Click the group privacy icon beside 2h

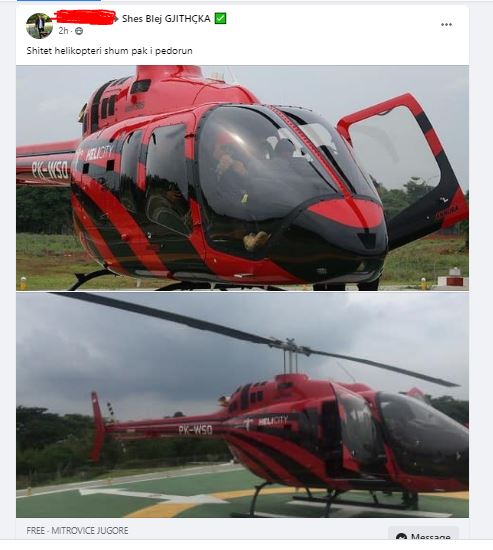click(79, 31)
